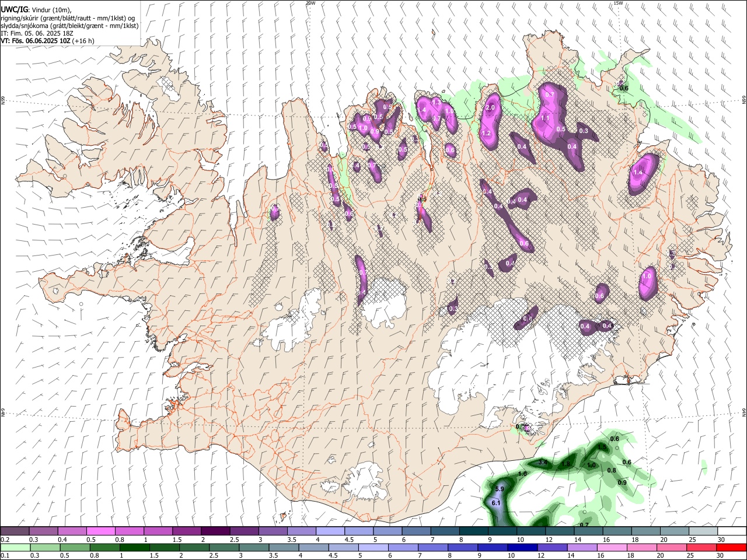Click the white snow swatch after 30
Image resolution: width=747 pixels, height=560 pixels.
click(732, 531)
